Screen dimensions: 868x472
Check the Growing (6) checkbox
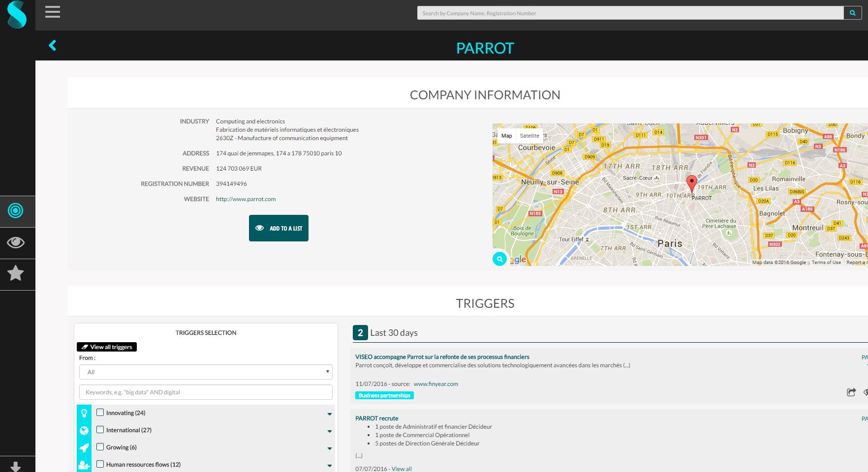pos(100,447)
